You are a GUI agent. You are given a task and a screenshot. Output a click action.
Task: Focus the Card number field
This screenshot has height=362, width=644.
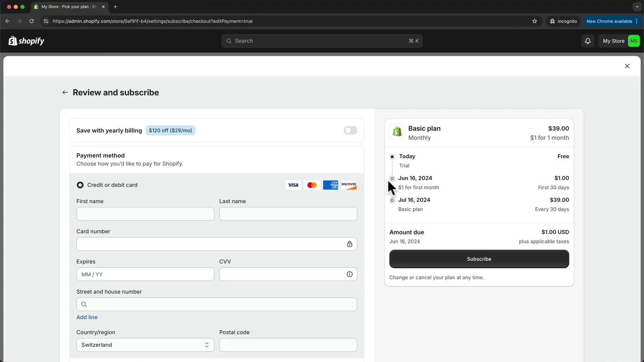(217, 244)
